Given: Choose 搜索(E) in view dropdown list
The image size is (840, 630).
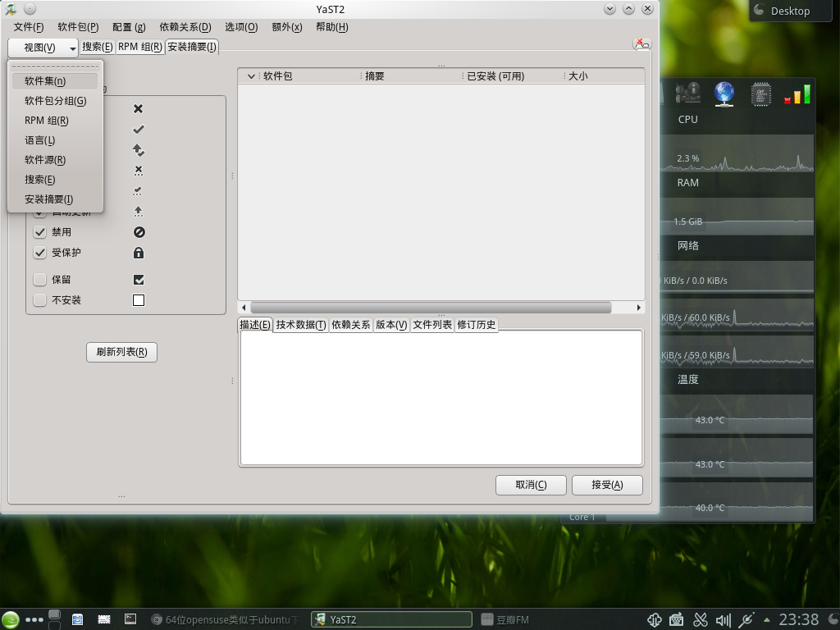Looking at the screenshot, I should [55, 180].
